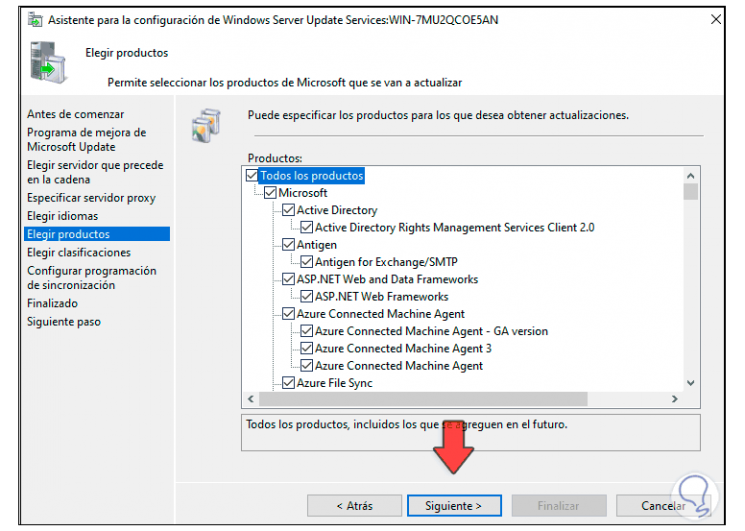745x531 pixels.
Task: Select the Azure File Sync tree label
Action: [334, 383]
